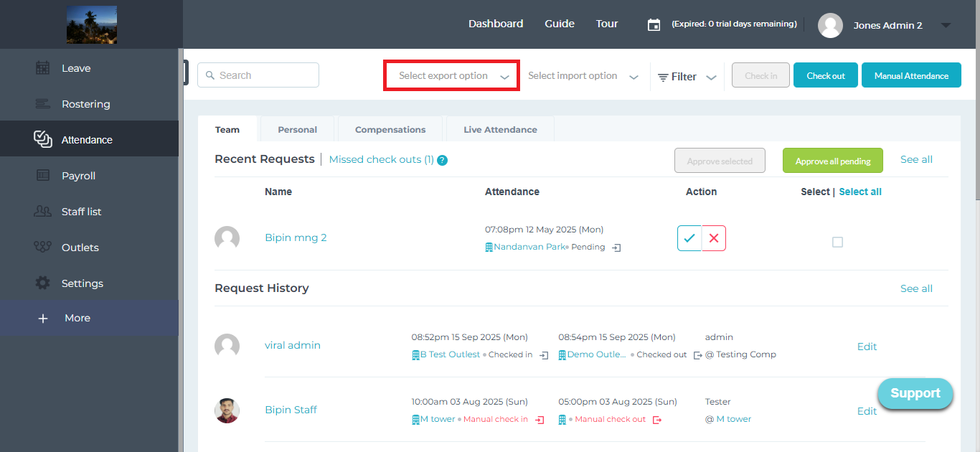Tick the checkbox for Bipin mng 2
The height and width of the screenshot is (452, 980).
pyautogui.click(x=837, y=243)
